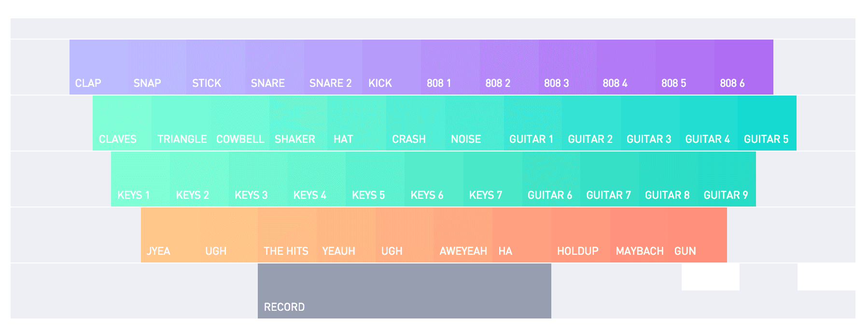Hit the COWBELL pad
This screenshot has width=868, height=332.
click(240, 123)
